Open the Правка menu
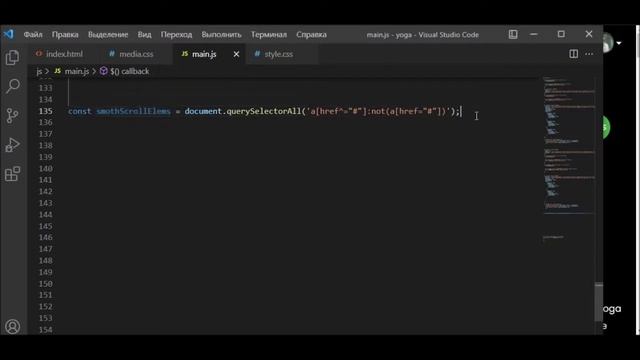The width and height of the screenshot is (640, 360). (x=65, y=35)
